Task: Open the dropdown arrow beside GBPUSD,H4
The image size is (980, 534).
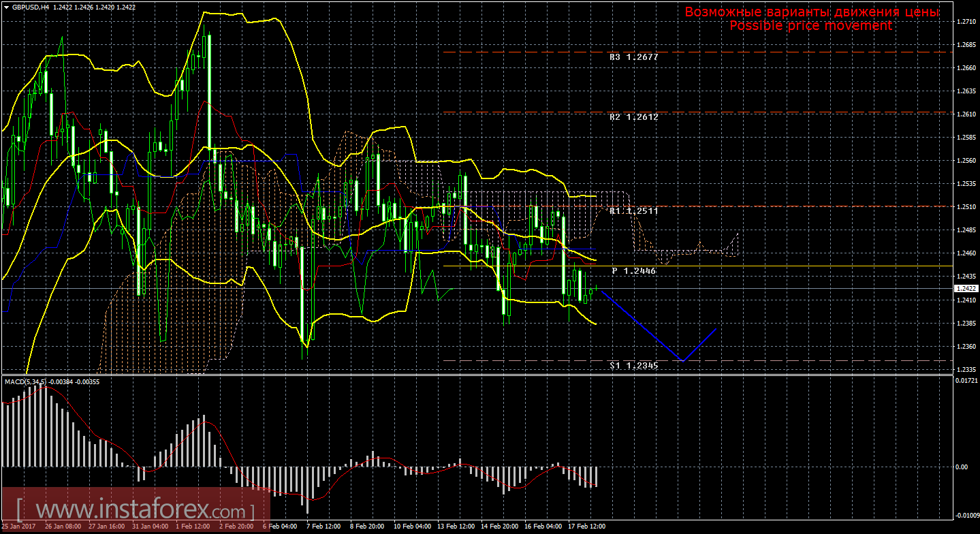Action: (x=6, y=6)
